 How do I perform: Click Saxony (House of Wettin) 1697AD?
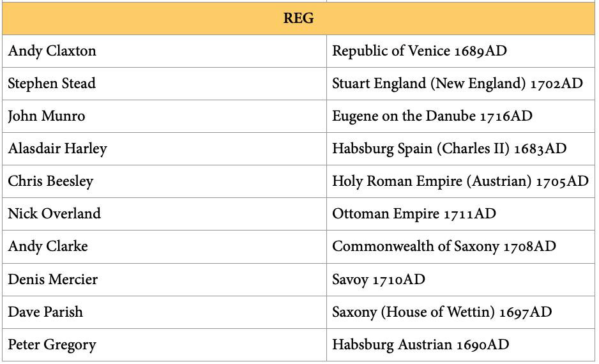click(x=442, y=312)
